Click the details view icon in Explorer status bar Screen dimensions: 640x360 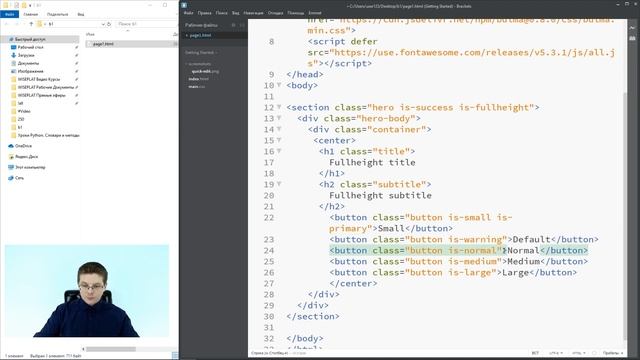click(x=175, y=356)
